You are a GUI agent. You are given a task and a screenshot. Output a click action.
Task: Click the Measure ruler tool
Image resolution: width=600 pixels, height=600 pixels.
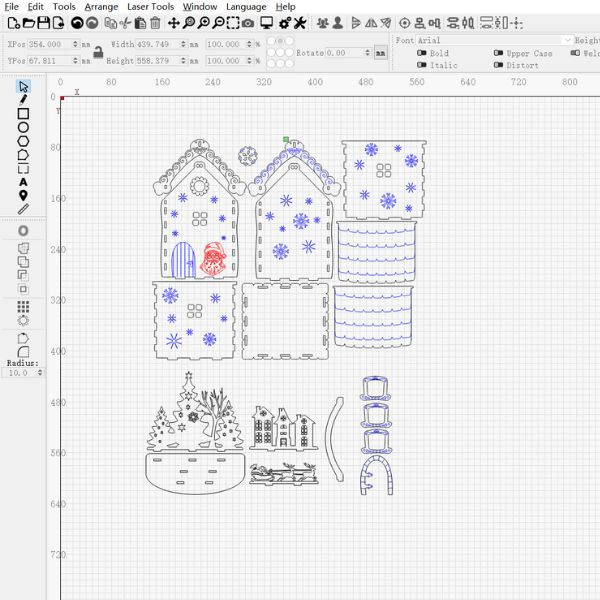coord(23,209)
